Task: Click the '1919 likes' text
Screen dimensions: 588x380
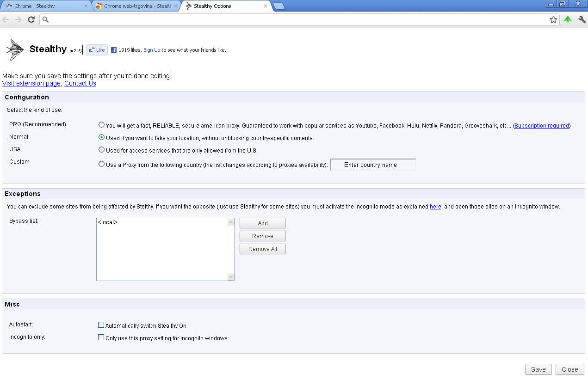Action: pos(130,50)
